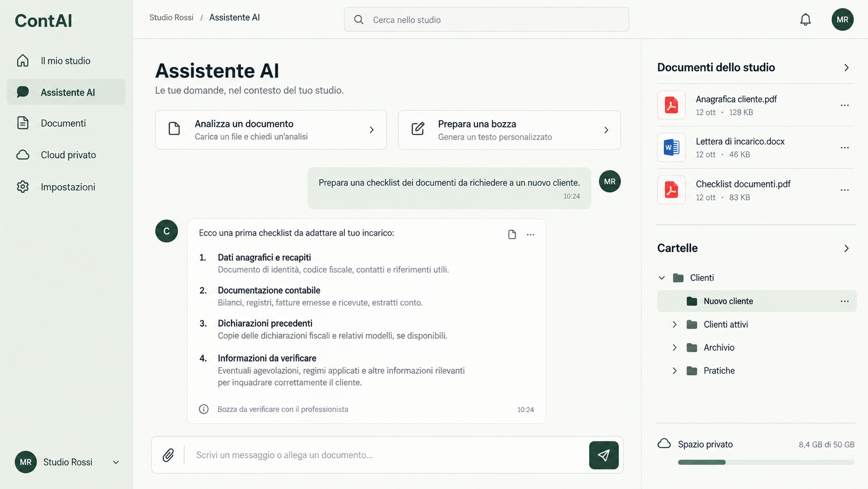Image resolution: width=868 pixels, height=489 pixels.
Task: Open options for Nuovo cliente folder
Action: click(x=845, y=301)
